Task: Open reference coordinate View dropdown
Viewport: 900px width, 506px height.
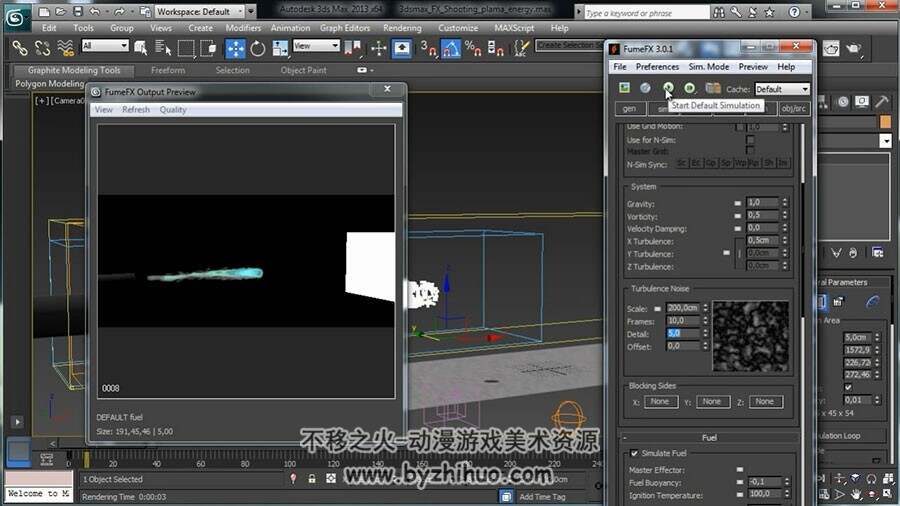Action: coord(316,46)
